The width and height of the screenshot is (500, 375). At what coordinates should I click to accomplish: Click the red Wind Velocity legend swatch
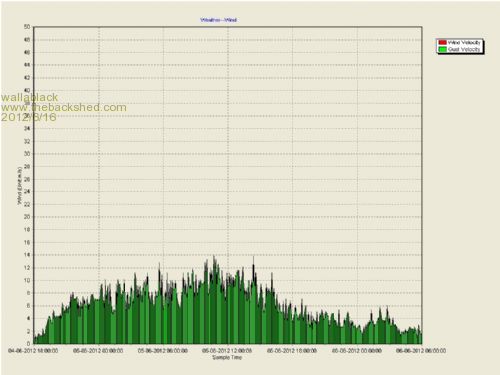tap(442, 43)
